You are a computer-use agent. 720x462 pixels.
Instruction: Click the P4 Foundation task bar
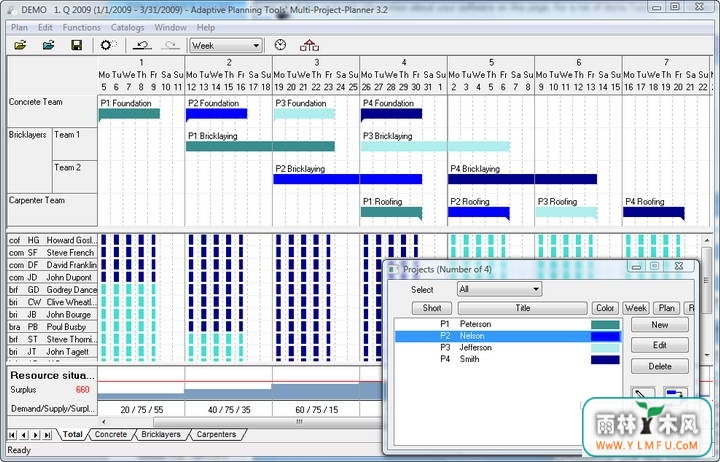(391, 113)
